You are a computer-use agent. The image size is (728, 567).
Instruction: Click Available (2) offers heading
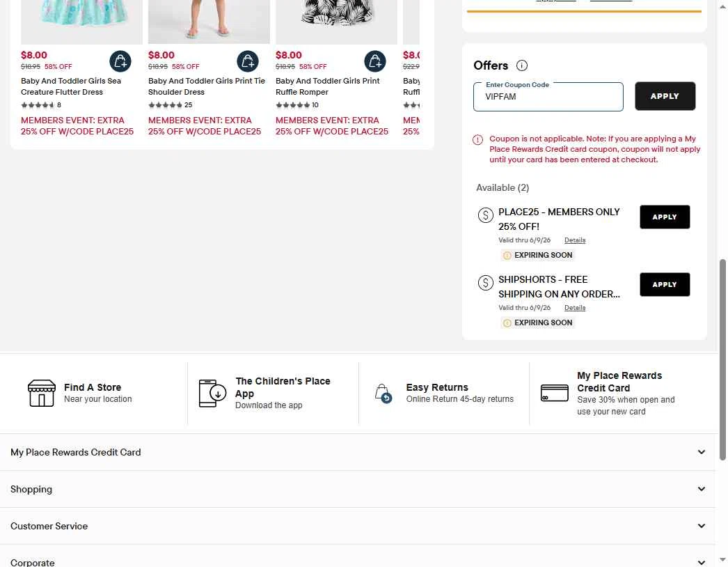click(x=503, y=188)
